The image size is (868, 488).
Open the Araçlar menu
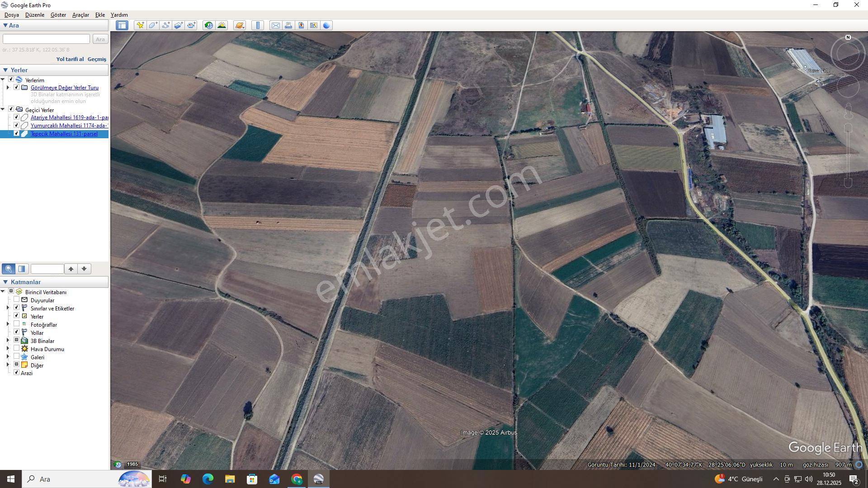click(x=80, y=15)
